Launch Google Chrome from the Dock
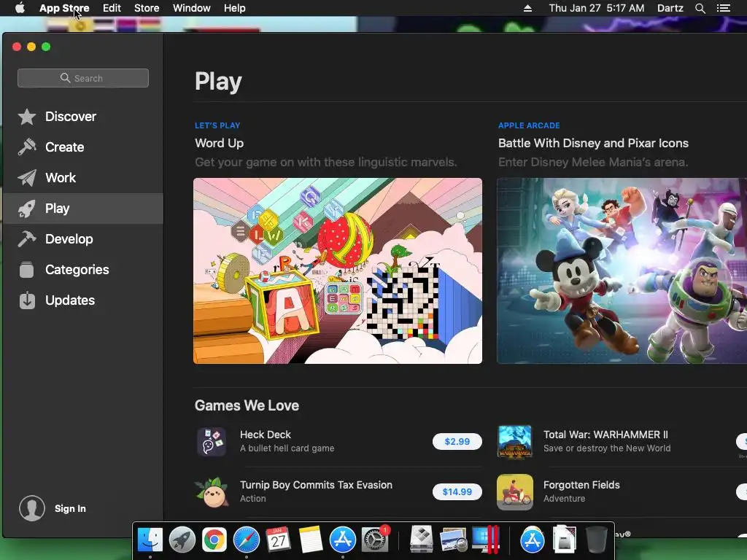The image size is (747, 560). [214, 540]
